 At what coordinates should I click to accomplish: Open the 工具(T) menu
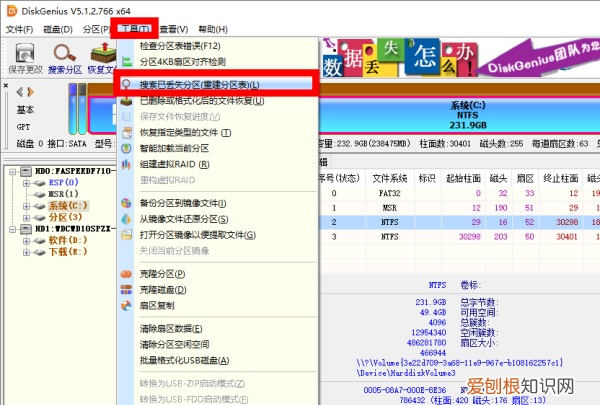tap(134, 29)
